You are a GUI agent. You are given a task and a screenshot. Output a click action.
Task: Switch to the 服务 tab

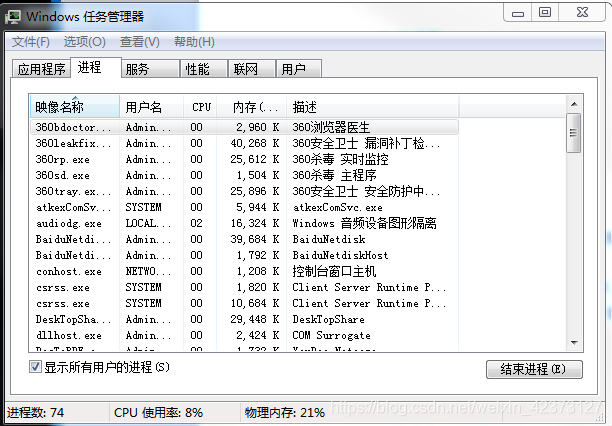tap(150, 69)
